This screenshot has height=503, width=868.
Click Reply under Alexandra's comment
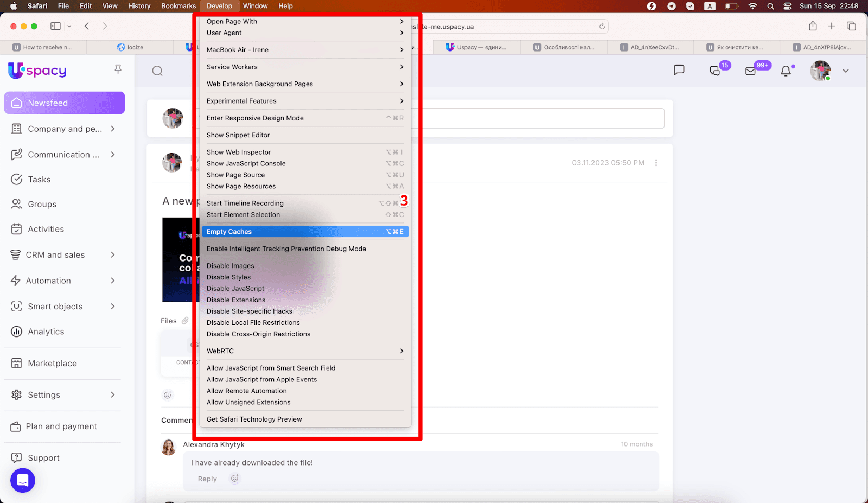(x=207, y=479)
